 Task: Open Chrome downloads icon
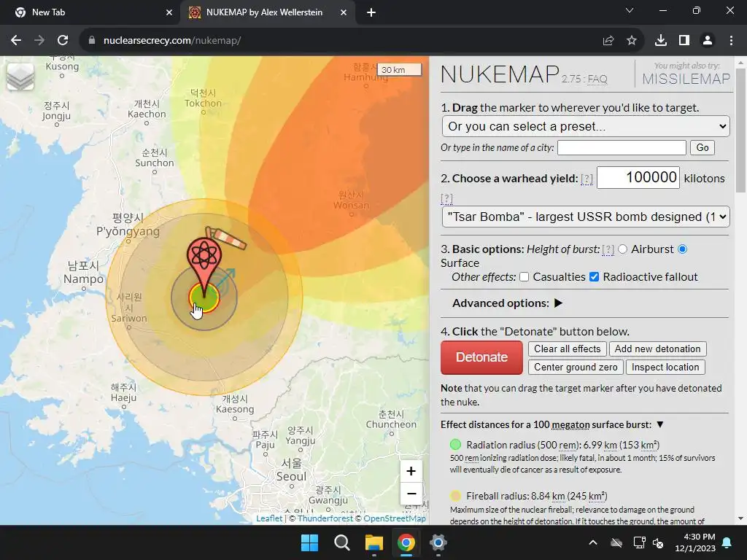click(661, 41)
